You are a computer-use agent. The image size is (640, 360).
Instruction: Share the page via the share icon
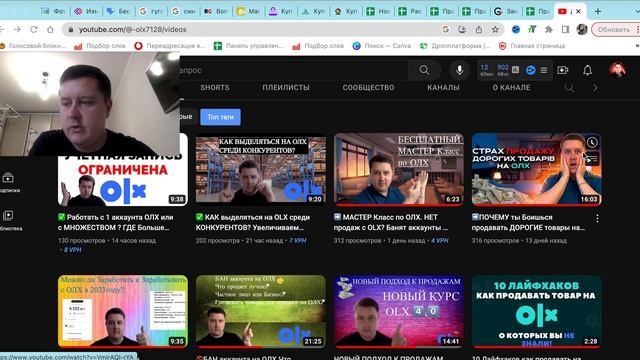coord(478,29)
